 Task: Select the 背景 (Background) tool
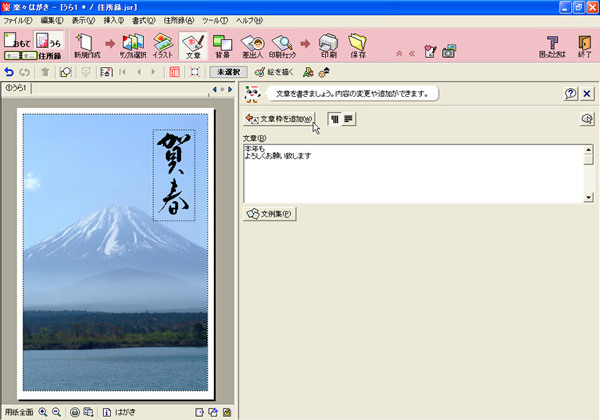[222, 44]
